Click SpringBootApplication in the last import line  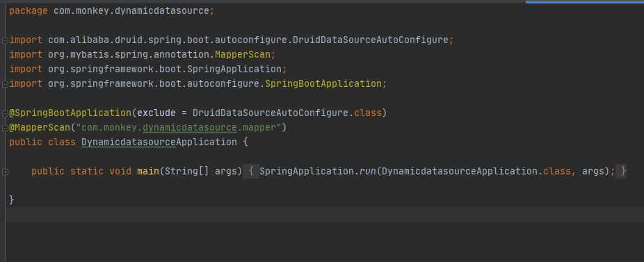click(x=323, y=84)
